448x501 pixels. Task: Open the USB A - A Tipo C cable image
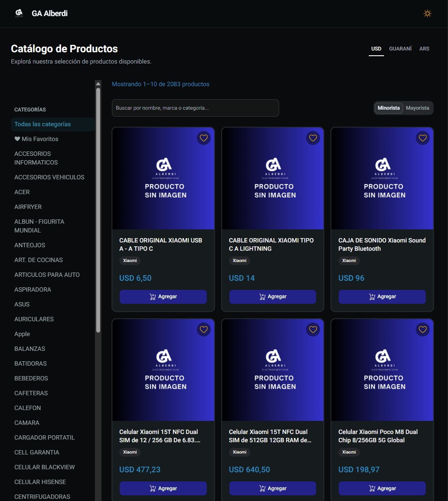click(163, 178)
